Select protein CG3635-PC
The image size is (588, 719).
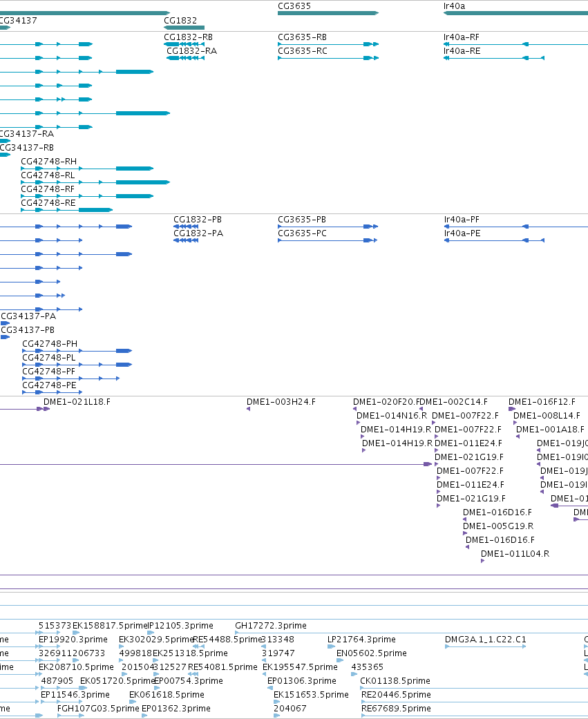tap(302, 233)
